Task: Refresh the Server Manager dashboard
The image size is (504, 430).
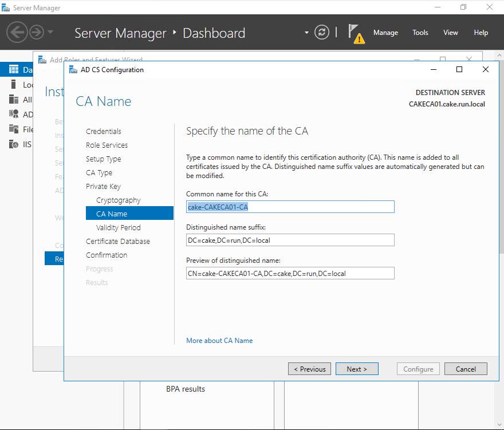Action: tap(322, 32)
